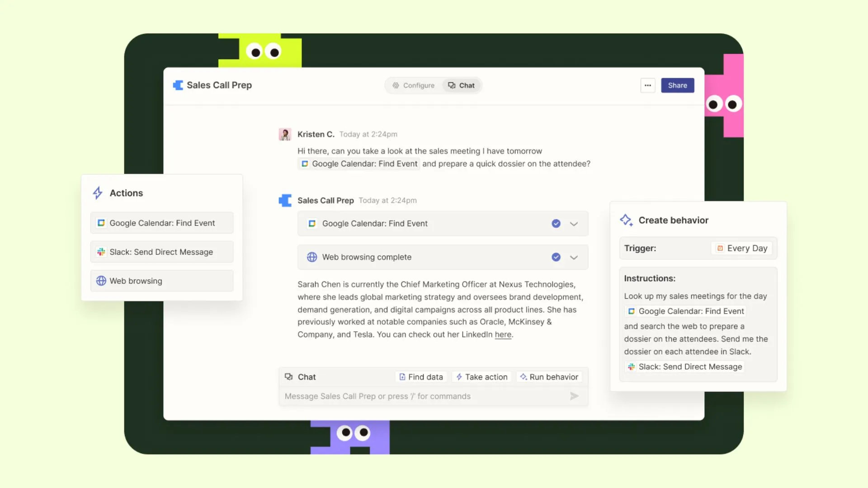Select Google Calendar: Find Event in Actions panel
Screen dimensions: 868x488
pyautogui.click(x=162, y=223)
